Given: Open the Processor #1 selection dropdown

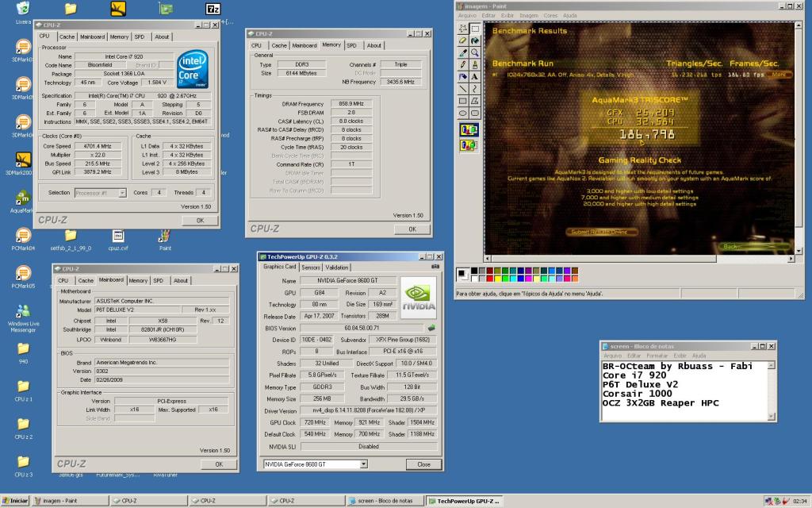Looking at the screenshot, I should (122, 193).
